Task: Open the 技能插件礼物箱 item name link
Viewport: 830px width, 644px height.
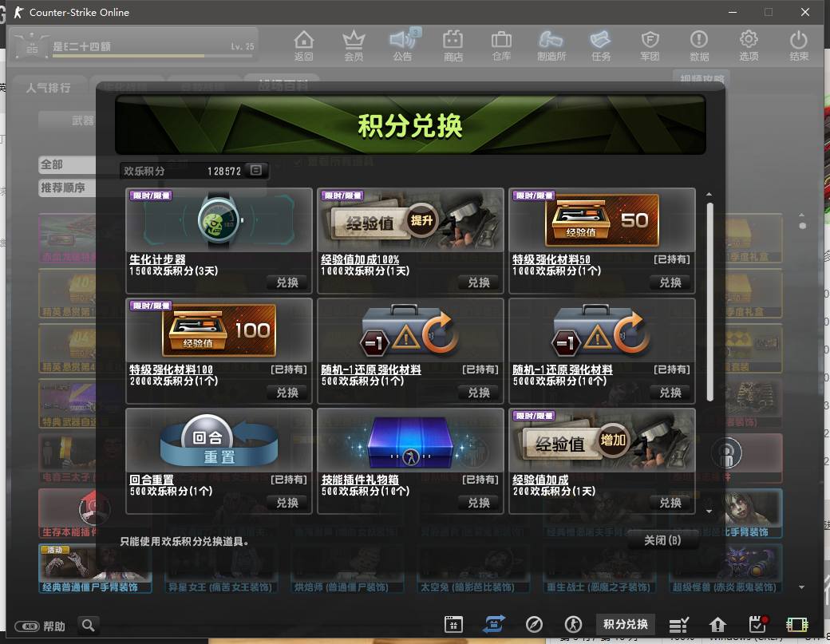Action: tap(360, 480)
